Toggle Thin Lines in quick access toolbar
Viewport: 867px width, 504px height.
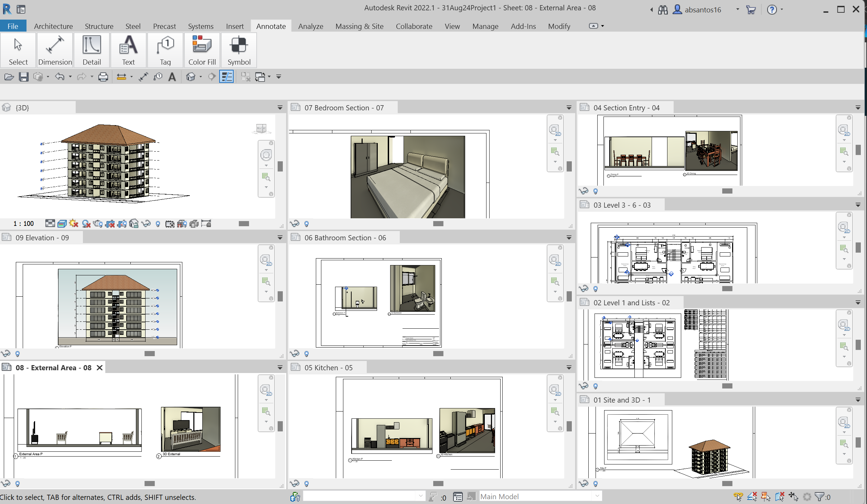click(226, 77)
